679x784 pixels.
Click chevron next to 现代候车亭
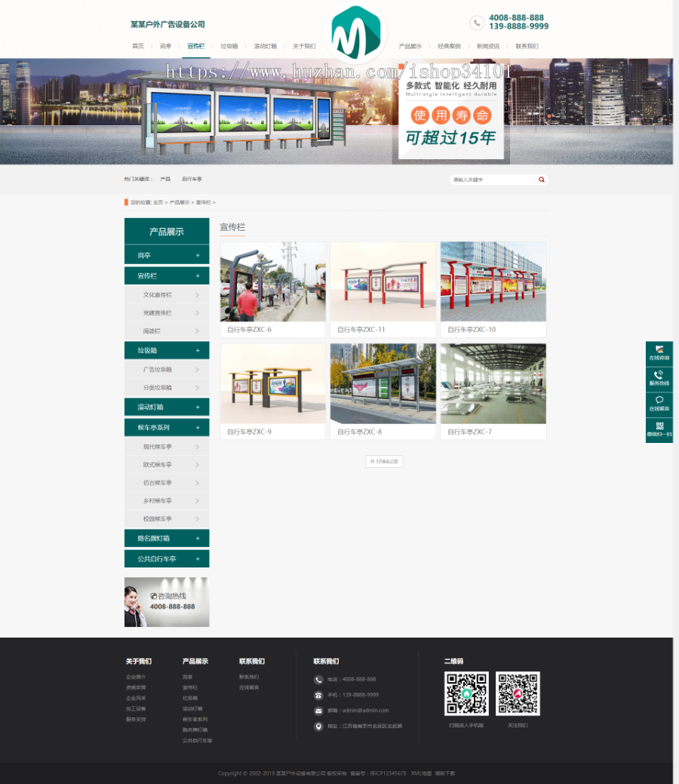[197, 447]
